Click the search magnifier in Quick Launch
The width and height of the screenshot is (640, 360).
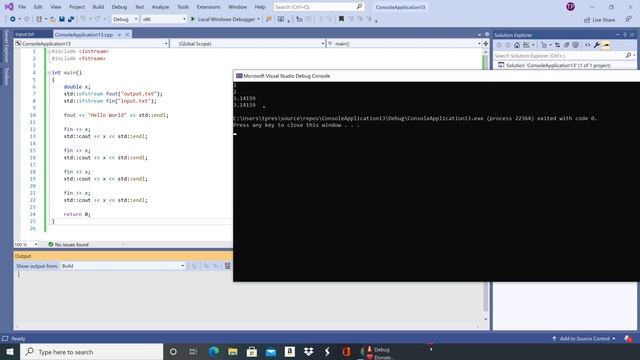[x=359, y=7]
